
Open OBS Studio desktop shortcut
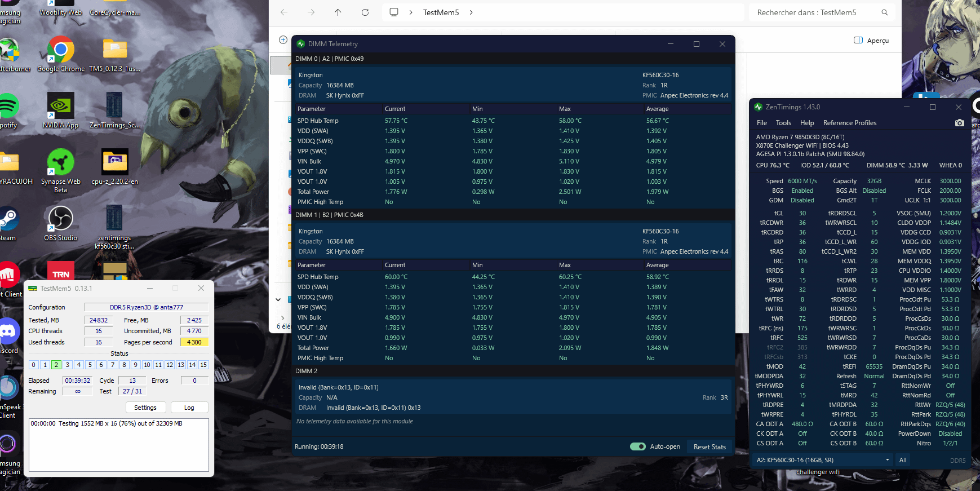pyautogui.click(x=61, y=223)
